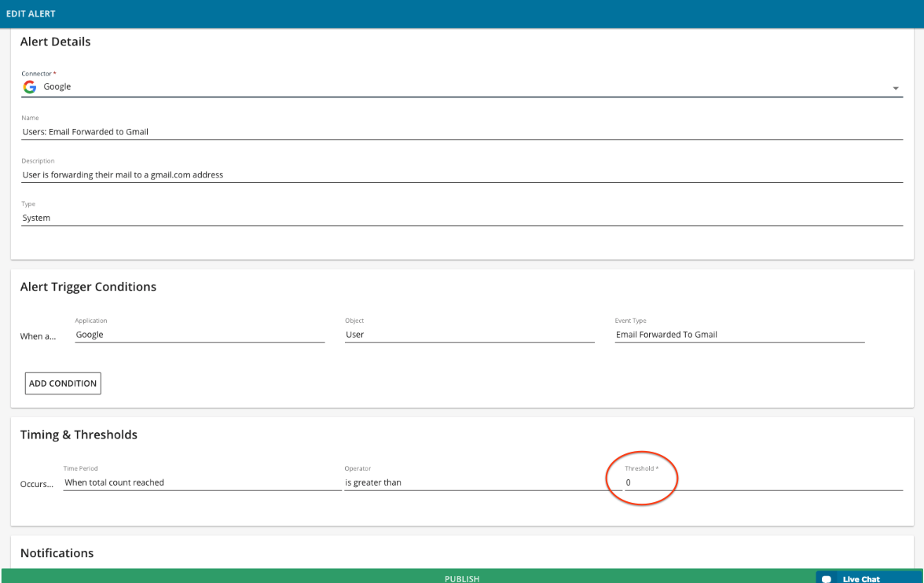This screenshot has height=583, width=924.
Task: Open the Live Chat widget
Action: click(869, 577)
